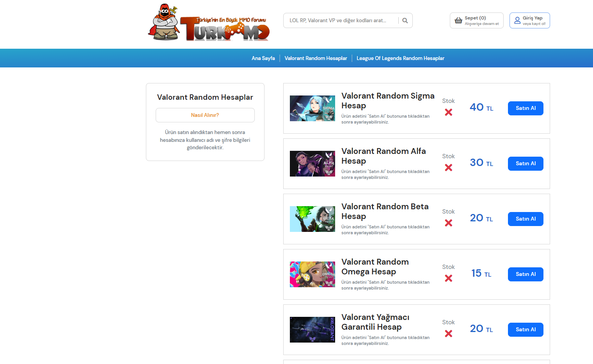Open Valorant Random Hesaplar nav item
593x364 pixels.
316,58
